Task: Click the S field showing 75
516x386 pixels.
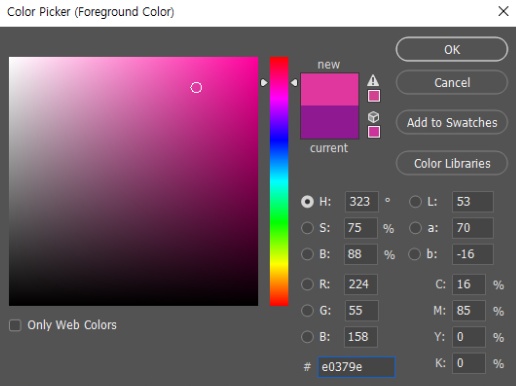Action: (x=361, y=228)
